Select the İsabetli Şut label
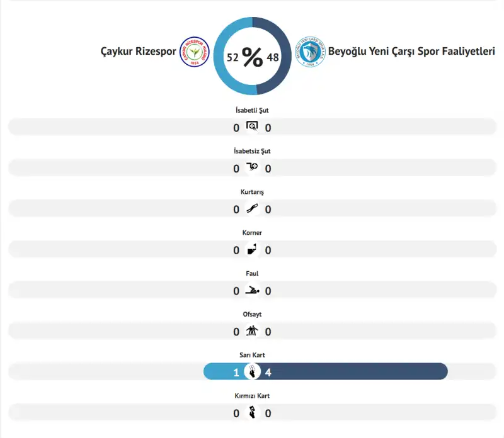Image resolution: width=504 pixels, height=438 pixels. point(252,110)
